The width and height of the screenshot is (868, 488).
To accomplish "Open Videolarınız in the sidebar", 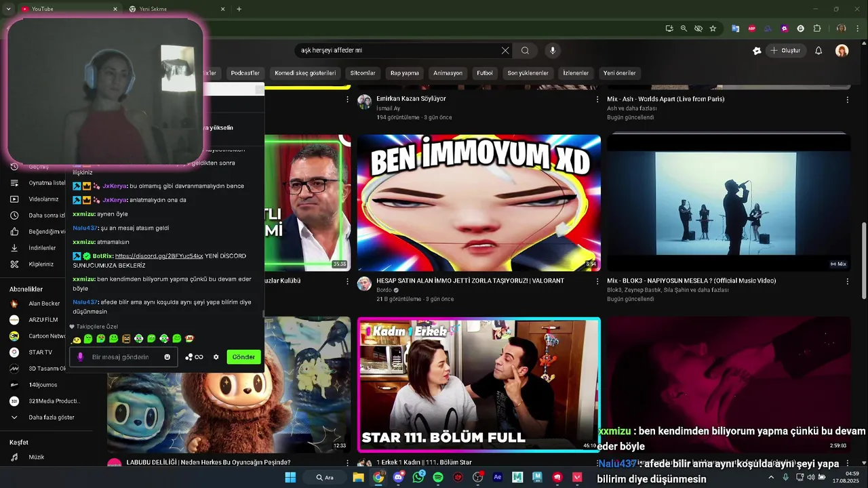I will (43, 199).
